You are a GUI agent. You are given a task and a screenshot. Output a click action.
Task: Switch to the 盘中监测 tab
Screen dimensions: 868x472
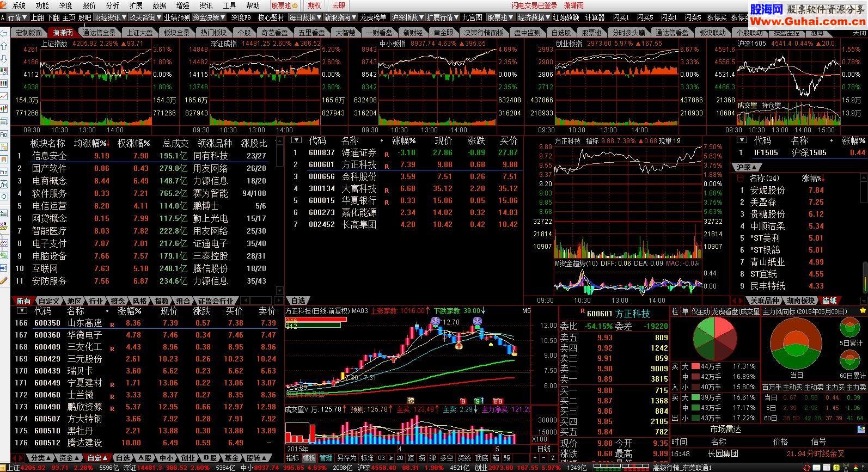coord(527,33)
